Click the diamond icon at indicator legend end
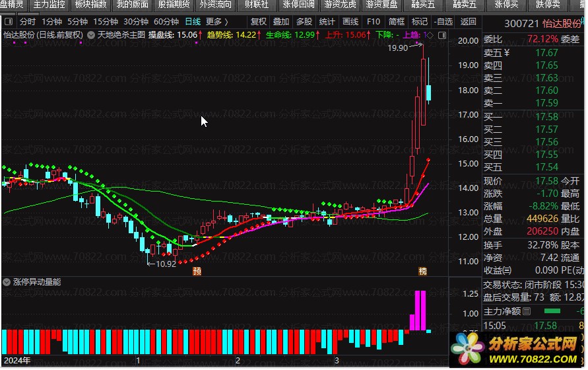 point(430,35)
